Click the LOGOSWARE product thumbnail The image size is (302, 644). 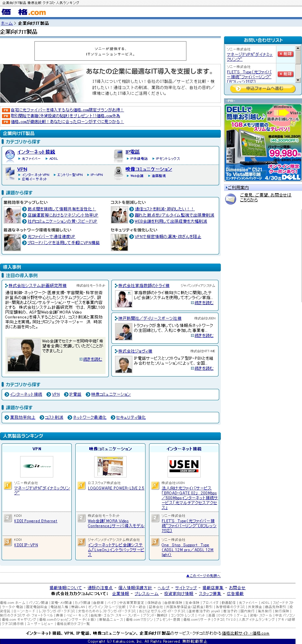click(110, 466)
